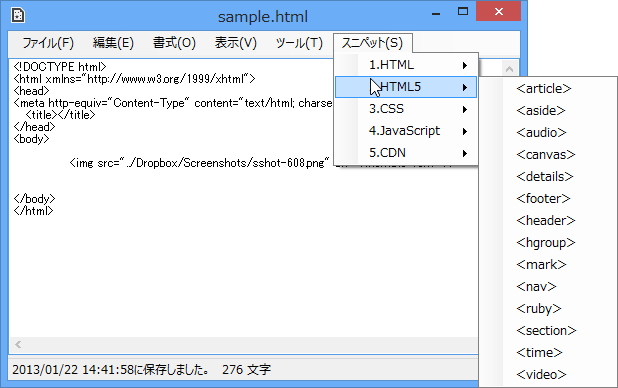The height and width of the screenshot is (388, 618).
Task: Close the sample.html window
Action: pyautogui.click(x=499, y=11)
